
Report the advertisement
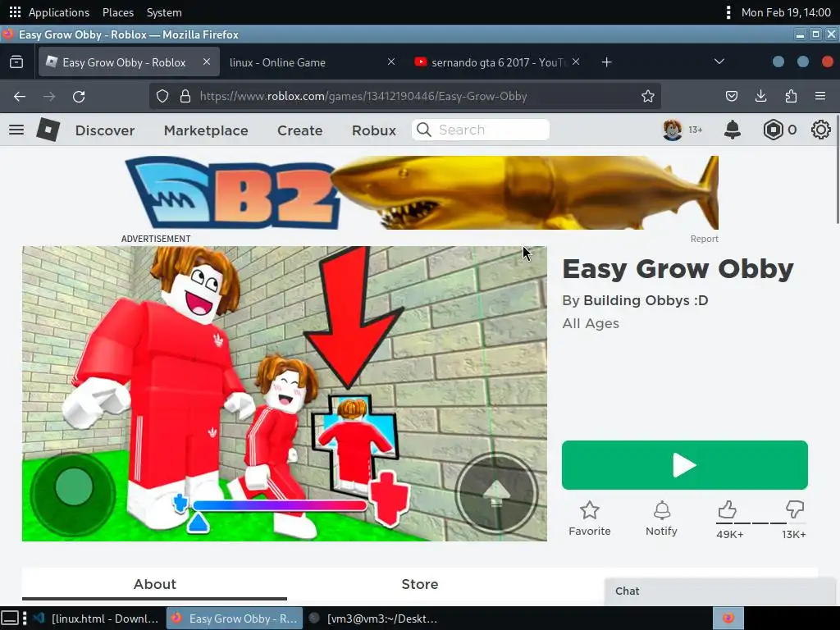pos(704,239)
